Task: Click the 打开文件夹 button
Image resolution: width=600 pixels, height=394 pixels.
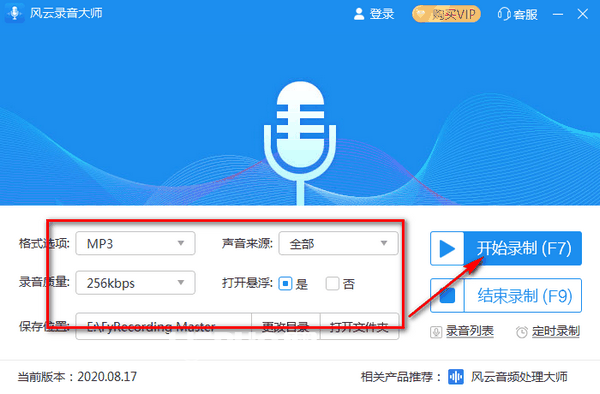Action: tap(359, 326)
